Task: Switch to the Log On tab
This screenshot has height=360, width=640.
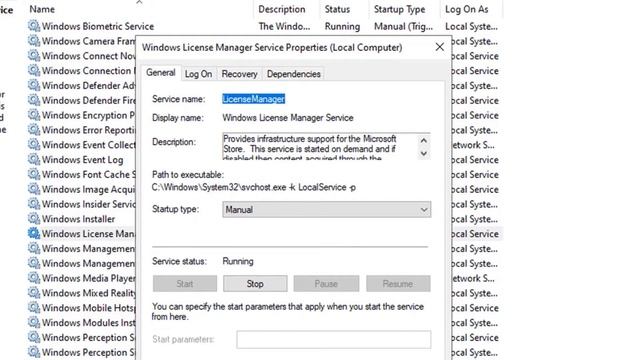Action: pyautogui.click(x=198, y=74)
